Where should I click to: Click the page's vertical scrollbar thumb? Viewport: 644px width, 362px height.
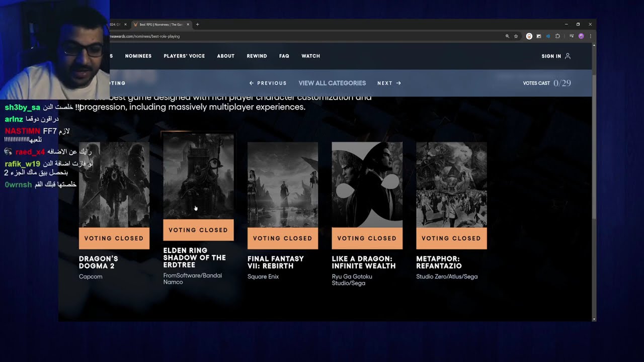pyautogui.click(x=594, y=146)
